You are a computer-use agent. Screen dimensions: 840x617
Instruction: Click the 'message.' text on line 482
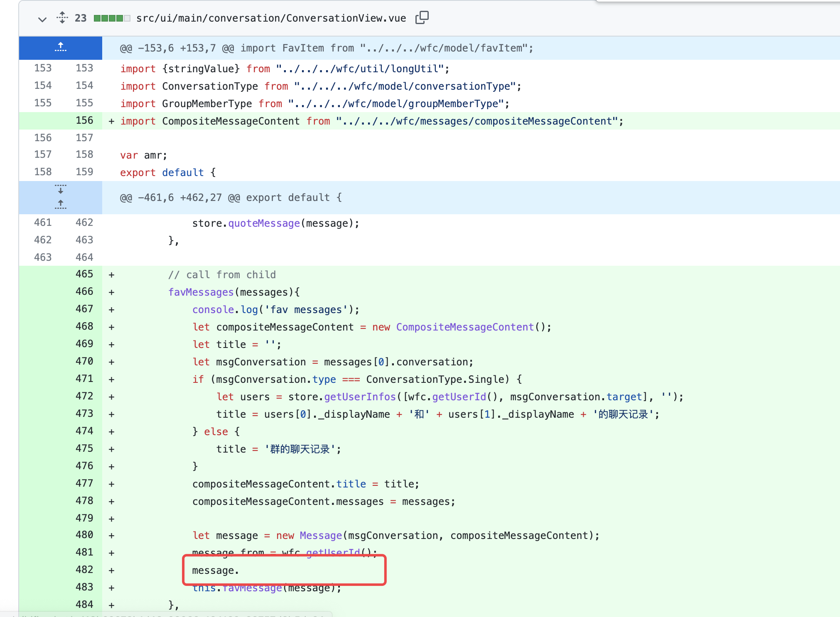(215, 570)
